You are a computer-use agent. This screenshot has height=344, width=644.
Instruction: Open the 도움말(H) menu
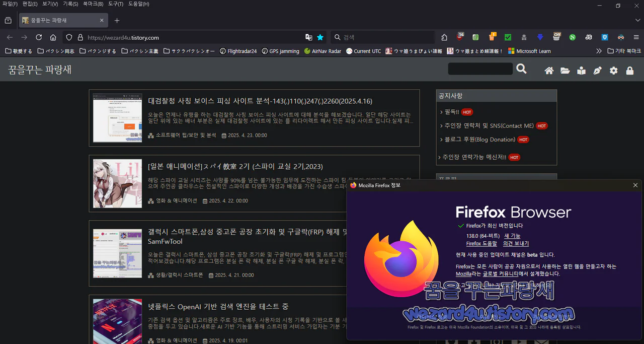coord(138,4)
